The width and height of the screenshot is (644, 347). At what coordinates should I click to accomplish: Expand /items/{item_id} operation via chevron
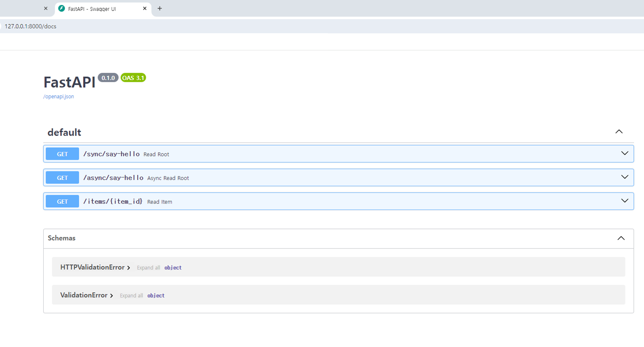(625, 201)
